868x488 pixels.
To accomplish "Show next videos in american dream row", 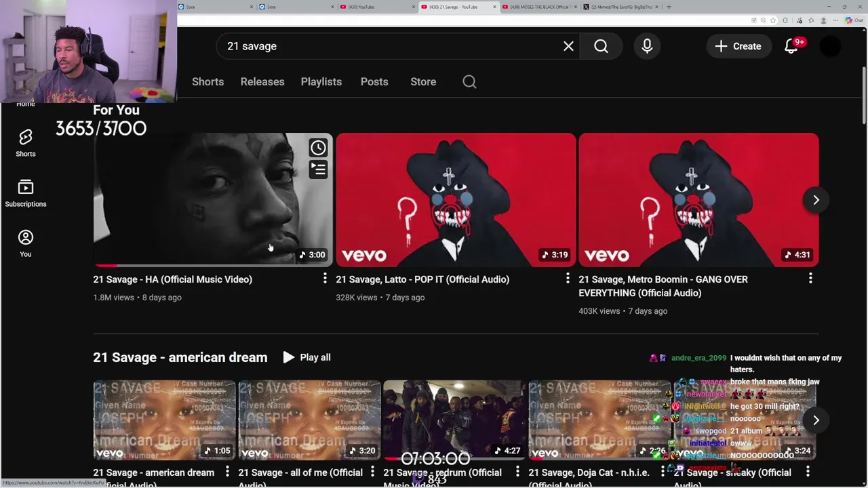I will pyautogui.click(x=816, y=420).
